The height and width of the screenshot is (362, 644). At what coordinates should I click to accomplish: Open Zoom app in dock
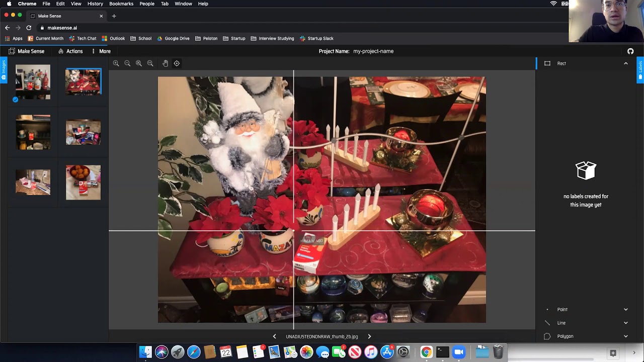point(459,352)
